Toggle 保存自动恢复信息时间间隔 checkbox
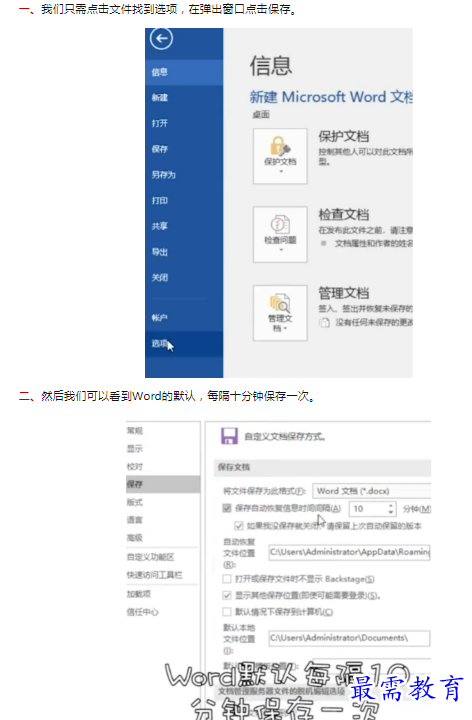The height and width of the screenshot is (720, 472). [x=227, y=508]
